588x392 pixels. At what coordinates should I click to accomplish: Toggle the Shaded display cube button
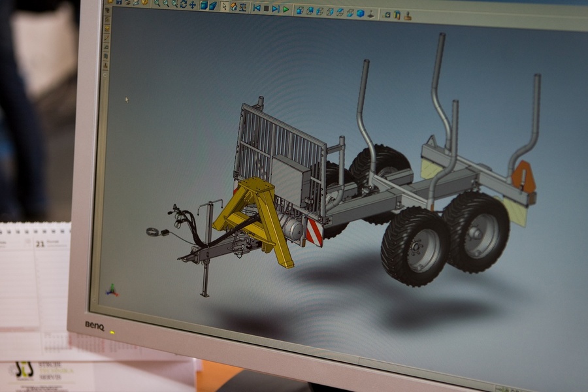(x=204, y=5)
